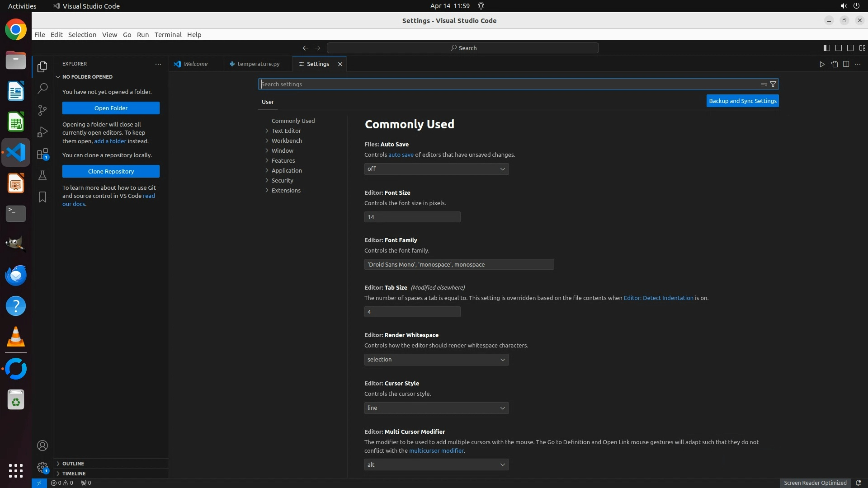
Task: Switch to the temperature.py tab
Action: tap(258, 64)
